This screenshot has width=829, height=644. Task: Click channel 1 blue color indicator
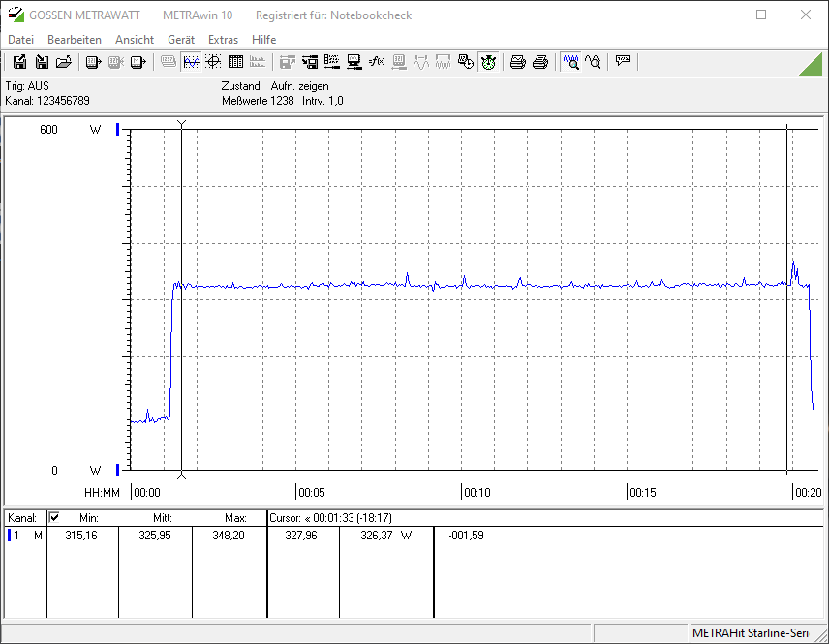pos(9,536)
